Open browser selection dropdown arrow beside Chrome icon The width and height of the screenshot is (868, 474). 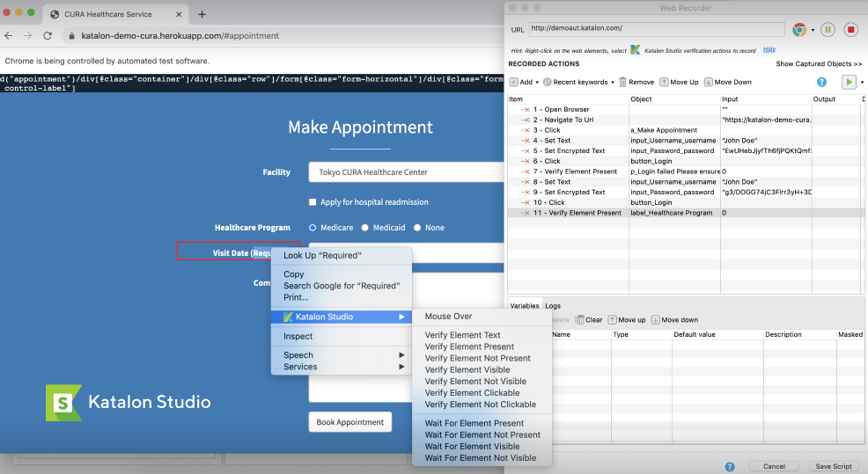[813, 30]
